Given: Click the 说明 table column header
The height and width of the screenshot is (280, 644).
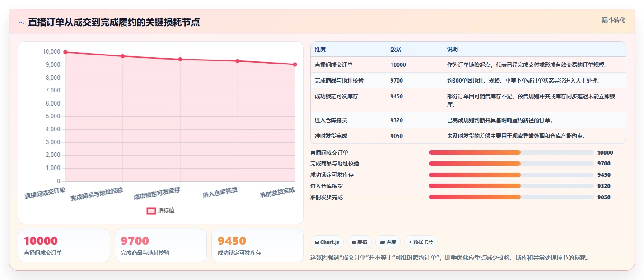Looking at the screenshot, I should (453, 49).
